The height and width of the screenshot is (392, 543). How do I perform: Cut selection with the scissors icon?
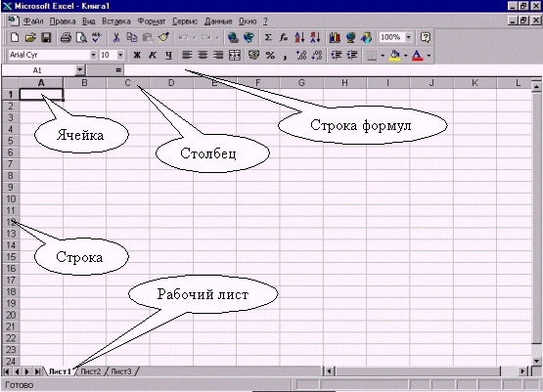pos(116,37)
